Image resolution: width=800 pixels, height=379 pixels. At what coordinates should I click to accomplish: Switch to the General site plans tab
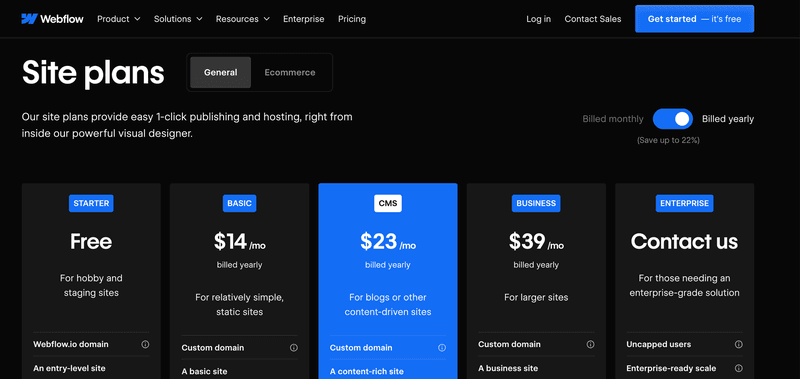[220, 72]
